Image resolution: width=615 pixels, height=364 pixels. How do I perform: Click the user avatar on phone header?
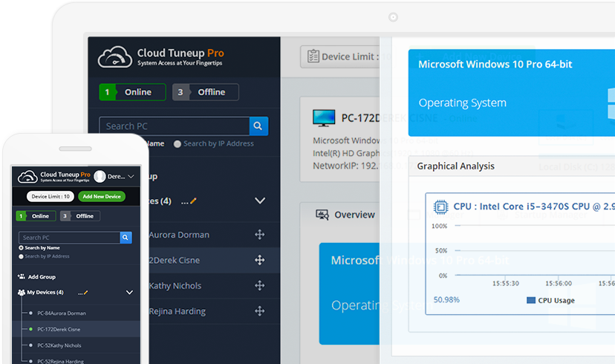pyautogui.click(x=100, y=177)
